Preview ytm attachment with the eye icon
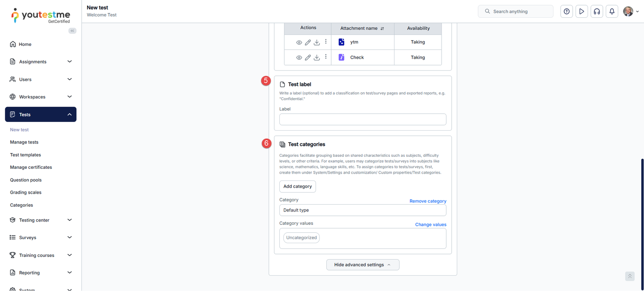644x291 pixels. 299,42
